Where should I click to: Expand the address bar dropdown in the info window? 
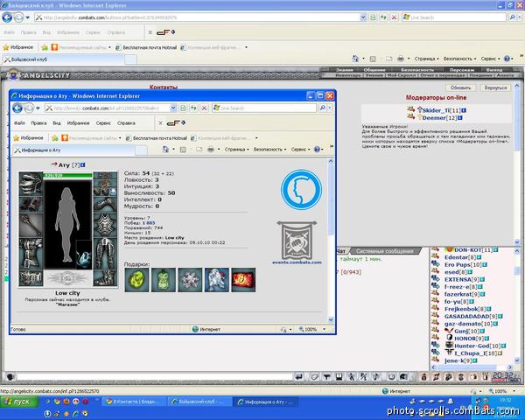pyautogui.click(x=173, y=108)
